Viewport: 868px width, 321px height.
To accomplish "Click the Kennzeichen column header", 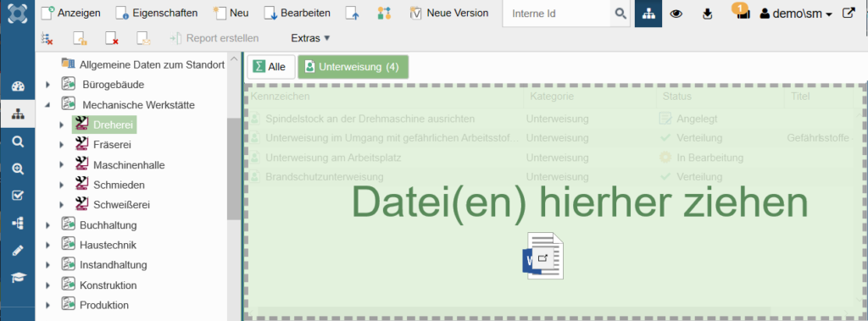I will click(385, 97).
